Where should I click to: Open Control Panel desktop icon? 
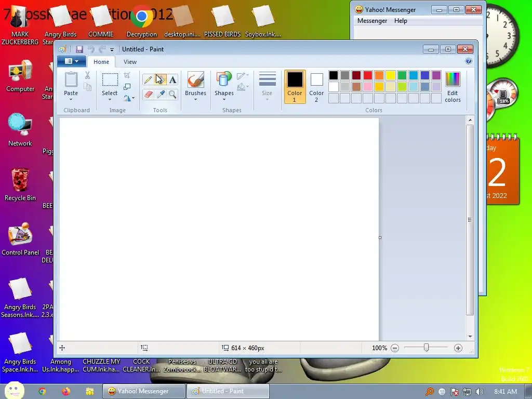pos(20,239)
